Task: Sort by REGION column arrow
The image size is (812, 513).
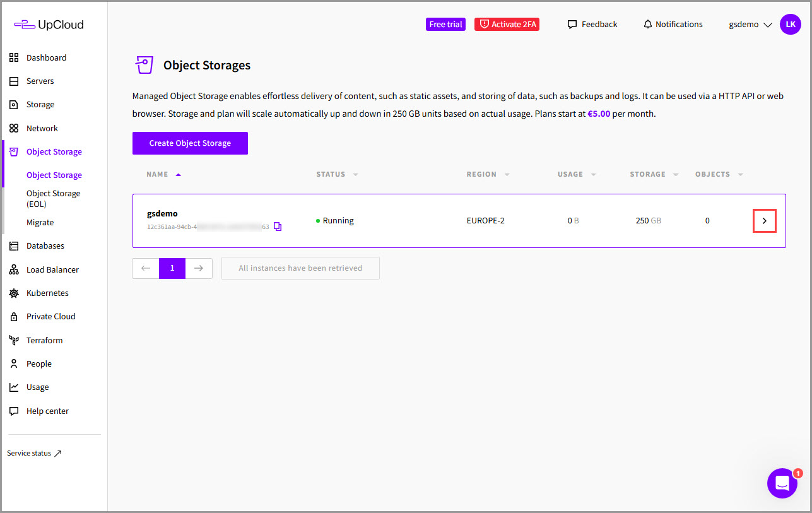Action: click(x=507, y=175)
